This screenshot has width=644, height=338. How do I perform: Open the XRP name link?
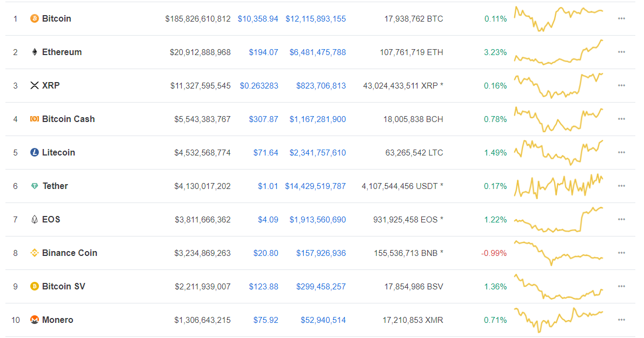pyautogui.click(x=51, y=85)
